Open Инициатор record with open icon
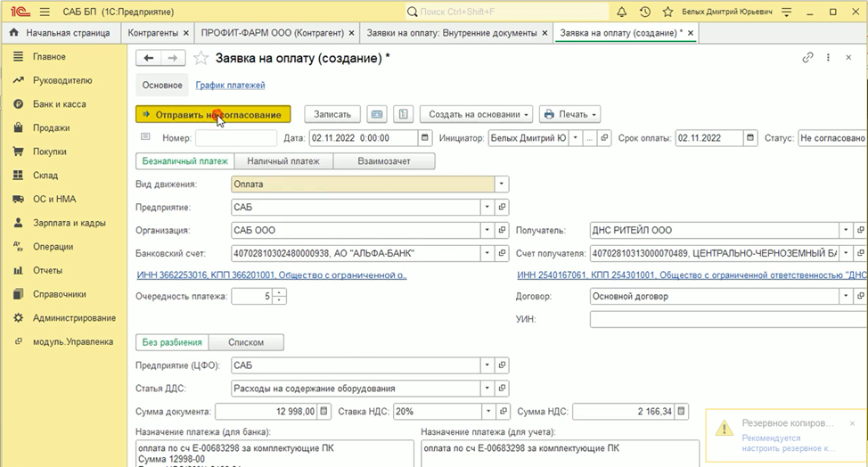Screen dimensions: 868x467 [604, 138]
